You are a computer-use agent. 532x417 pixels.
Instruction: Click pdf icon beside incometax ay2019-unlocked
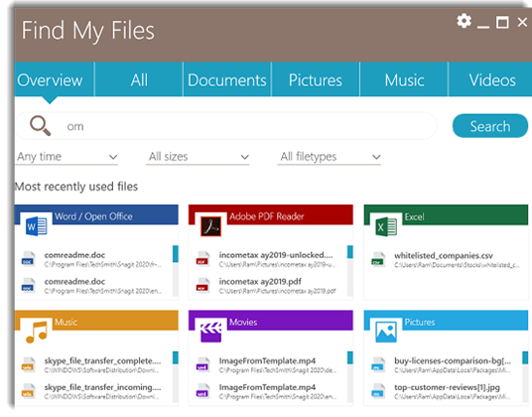coord(202,258)
